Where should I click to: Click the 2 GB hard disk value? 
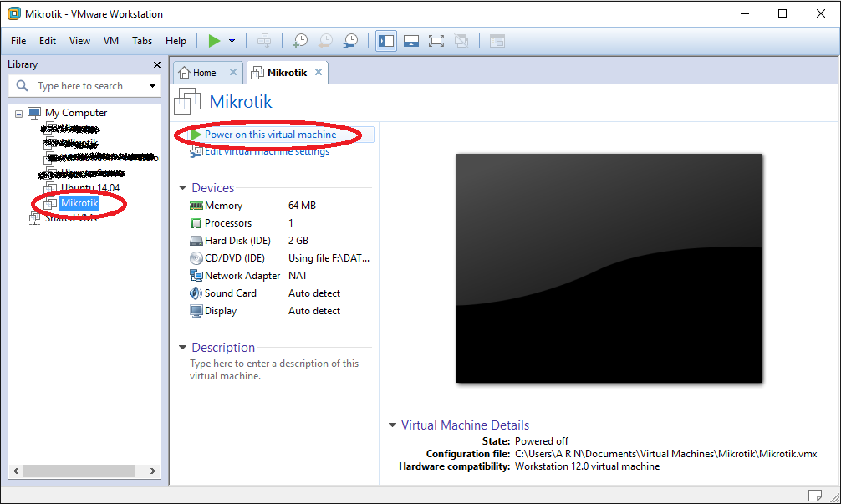pyautogui.click(x=298, y=241)
